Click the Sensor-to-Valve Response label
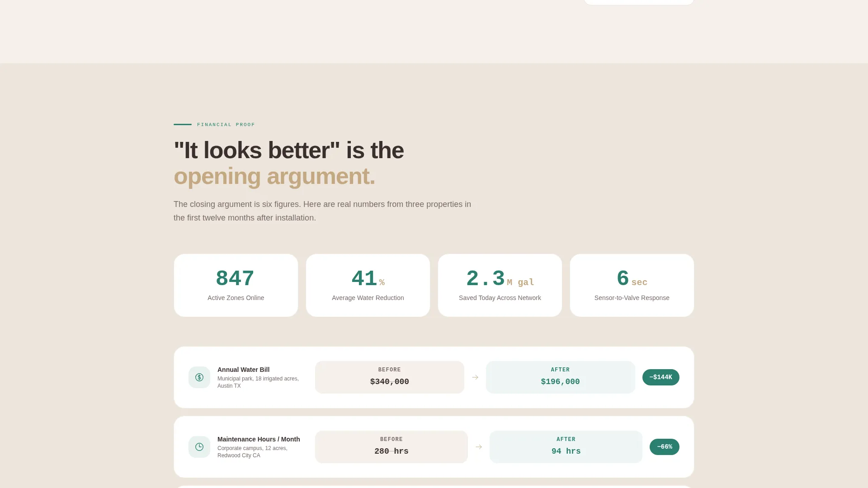Image resolution: width=868 pixels, height=488 pixels. [x=632, y=298]
